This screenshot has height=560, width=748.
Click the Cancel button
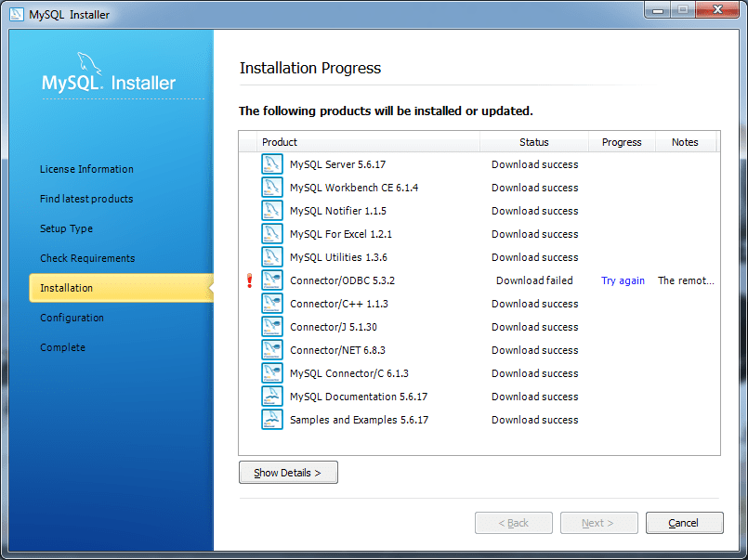pyautogui.click(x=685, y=522)
